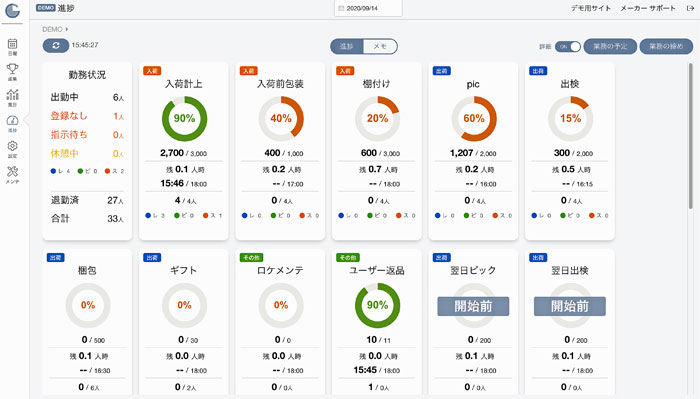The image size is (700, 399).
Task: Expand the DEMO breadcrumb arrow
Action: [x=67, y=29]
